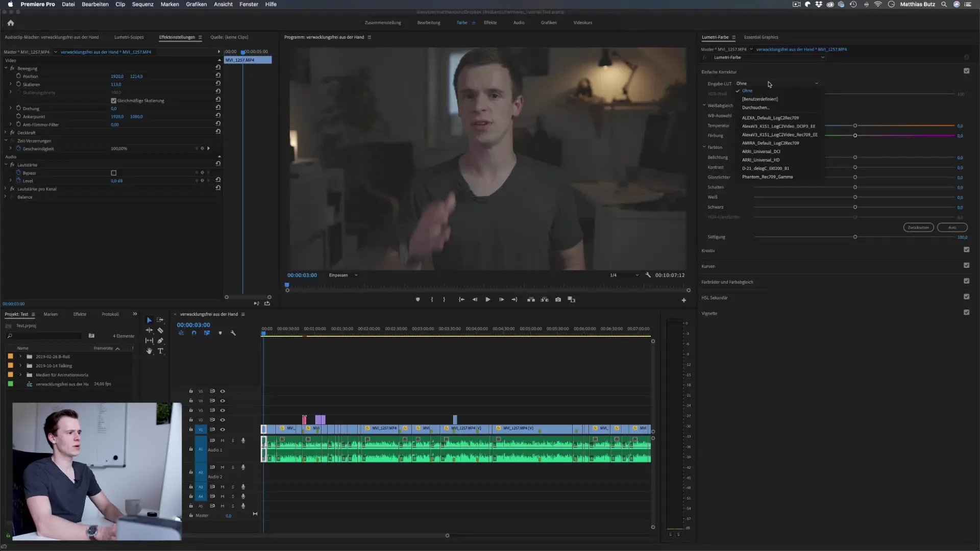Export frame with camera icon

tap(558, 300)
